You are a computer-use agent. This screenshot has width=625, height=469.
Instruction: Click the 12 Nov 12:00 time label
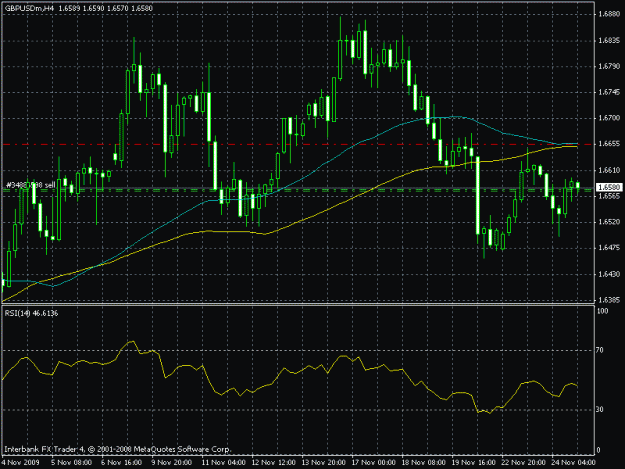273,462
